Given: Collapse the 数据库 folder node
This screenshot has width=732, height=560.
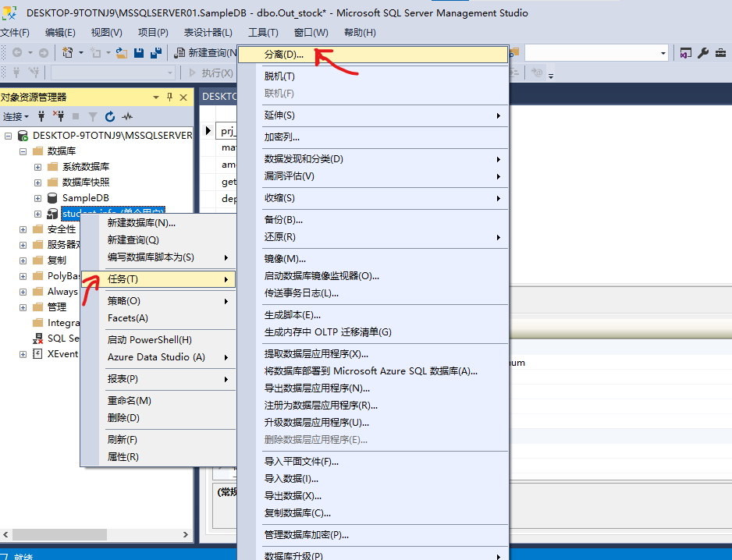Looking at the screenshot, I should [x=23, y=151].
